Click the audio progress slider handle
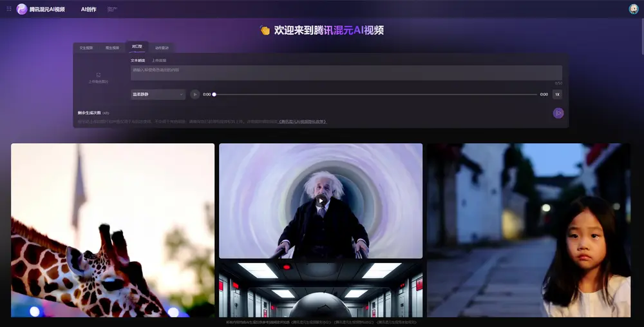 [x=214, y=95]
